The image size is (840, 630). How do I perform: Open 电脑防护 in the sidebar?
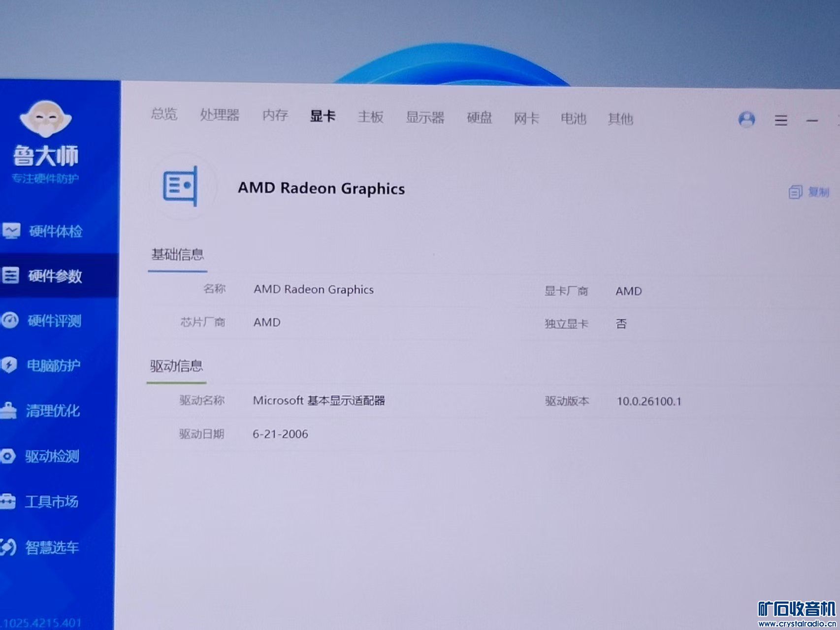tap(53, 365)
